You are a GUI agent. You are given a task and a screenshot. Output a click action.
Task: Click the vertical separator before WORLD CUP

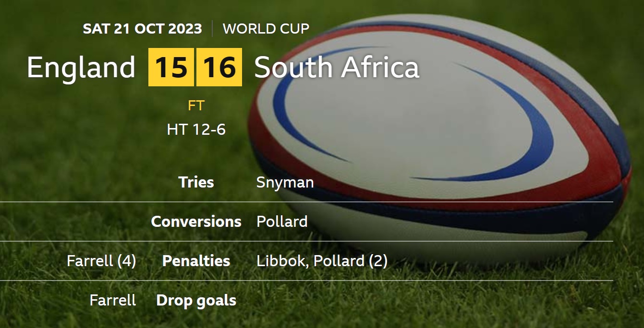pyautogui.click(x=212, y=29)
